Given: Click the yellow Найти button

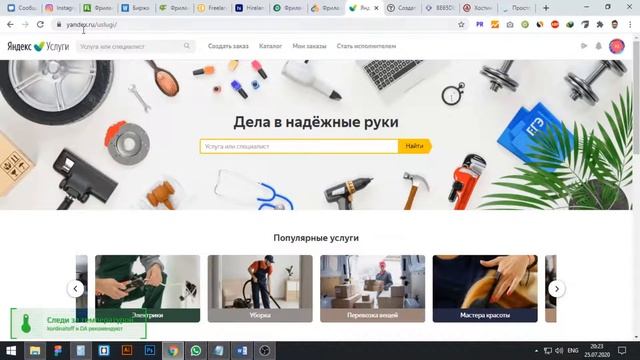Looking at the screenshot, I should click(x=415, y=146).
